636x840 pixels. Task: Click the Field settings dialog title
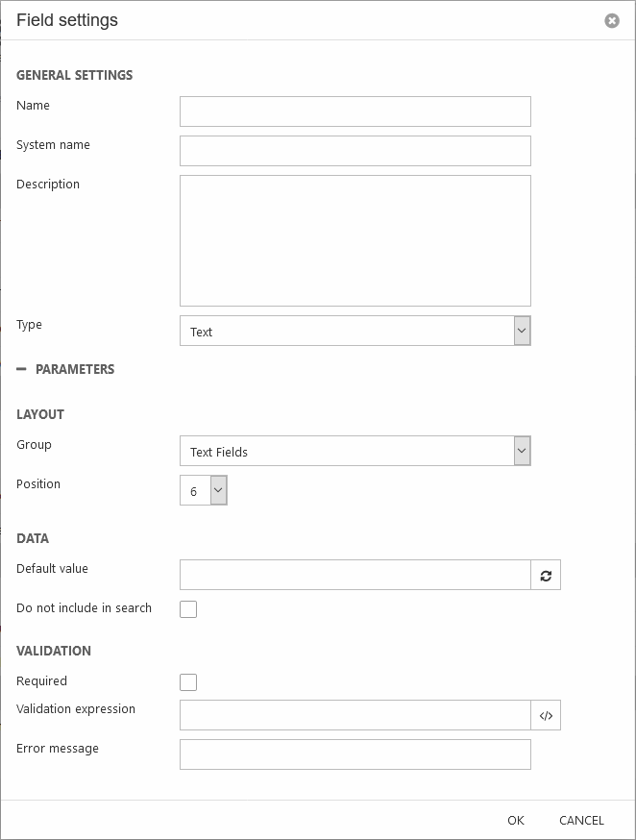point(67,20)
